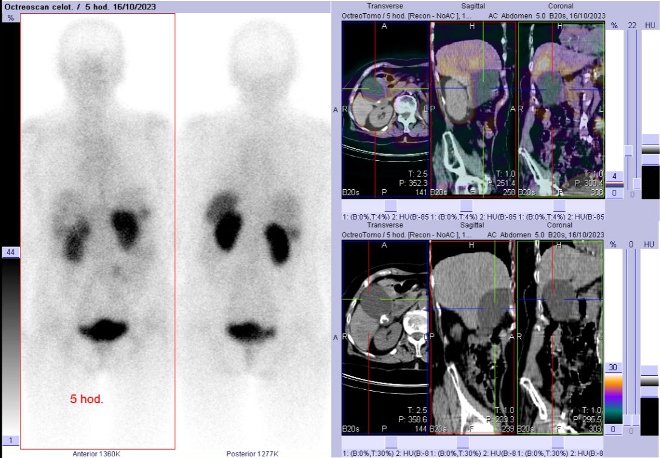Click the lower OctreoTomo / 5 hod. series label
The image size is (660, 458).
coord(406,234)
